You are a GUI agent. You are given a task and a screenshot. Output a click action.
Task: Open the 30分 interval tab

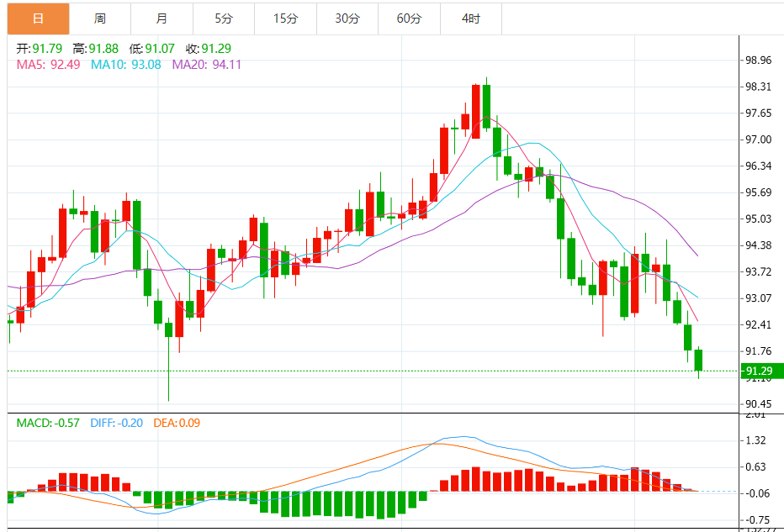(x=347, y=19)
